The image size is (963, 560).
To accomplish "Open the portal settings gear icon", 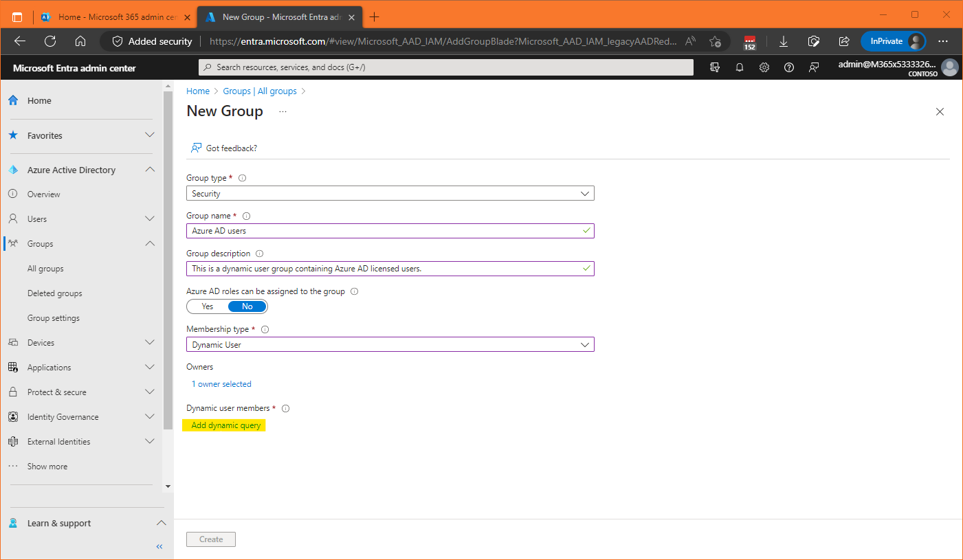I will (764, 67).
